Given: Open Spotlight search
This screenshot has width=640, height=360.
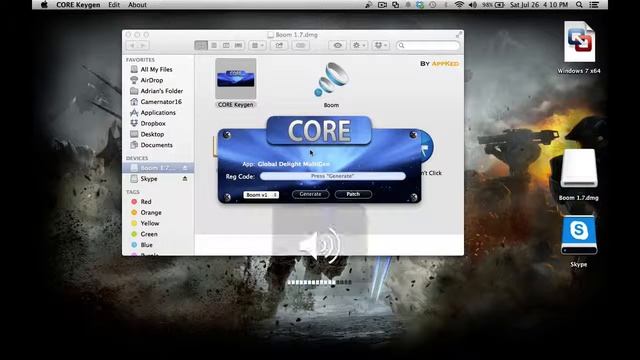Looking at the screenshot, I should [579, 5].
